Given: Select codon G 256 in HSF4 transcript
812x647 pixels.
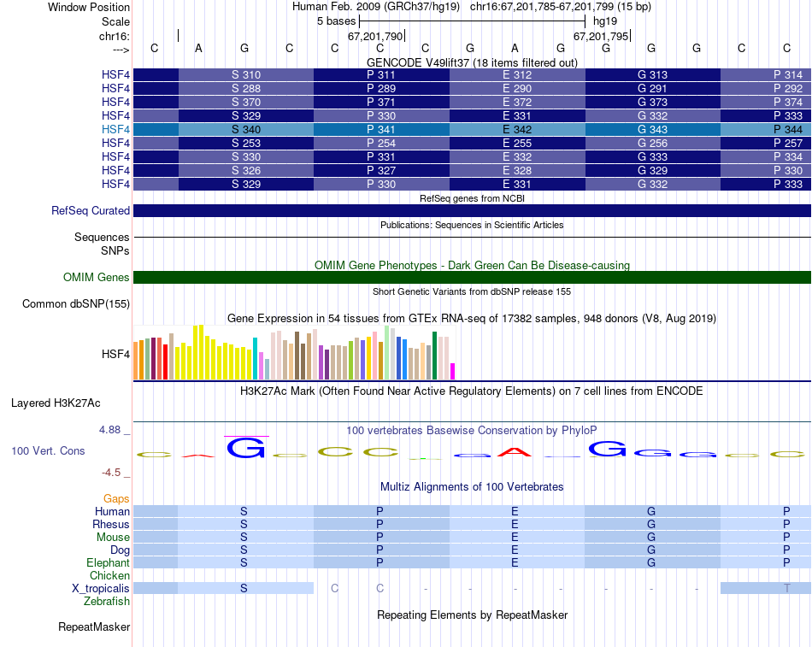Looking at the screenshot, I should click(652, 143).
